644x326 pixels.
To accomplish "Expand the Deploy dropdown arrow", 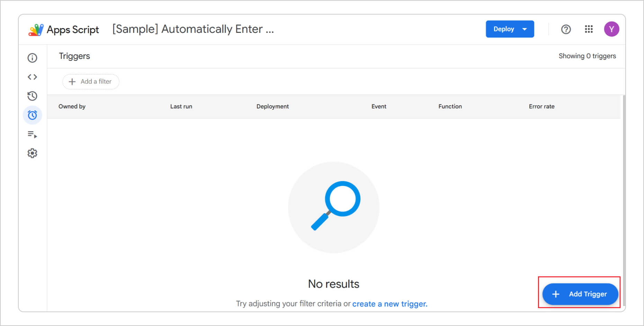I will (x=525, y=29).
